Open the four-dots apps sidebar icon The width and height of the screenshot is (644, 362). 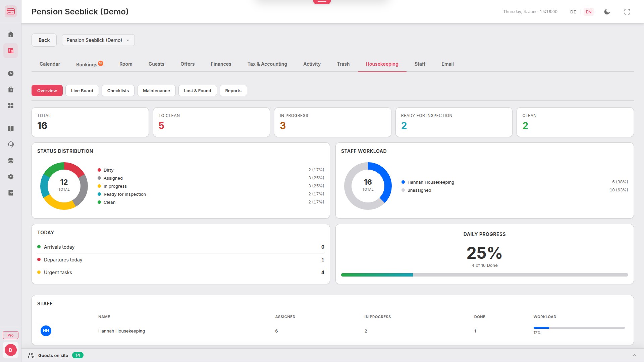11,106
